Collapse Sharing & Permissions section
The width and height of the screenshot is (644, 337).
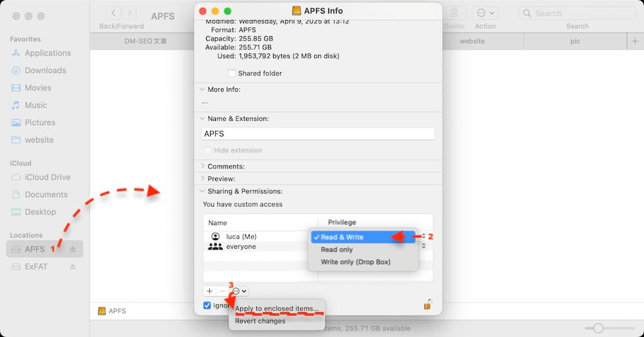pyautogui.click(x=202, y=191)
